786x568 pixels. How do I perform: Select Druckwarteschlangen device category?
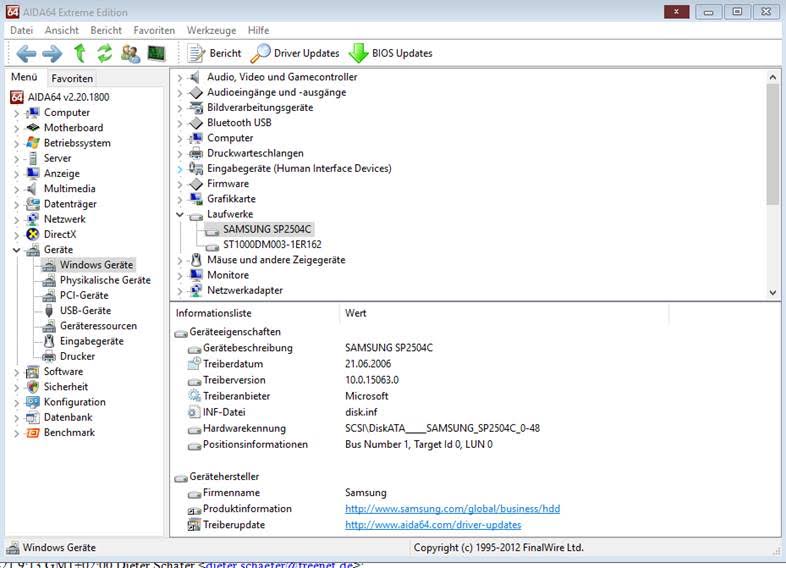[255, 153]
